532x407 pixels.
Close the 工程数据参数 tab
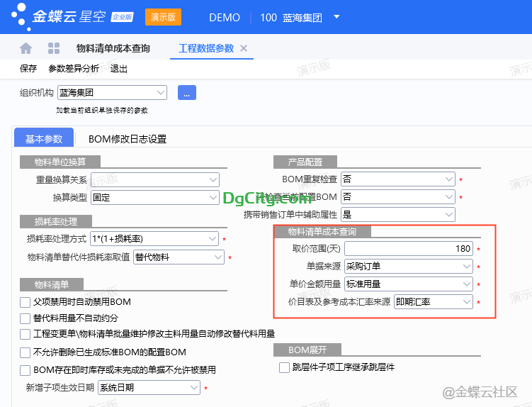(244, 48)
